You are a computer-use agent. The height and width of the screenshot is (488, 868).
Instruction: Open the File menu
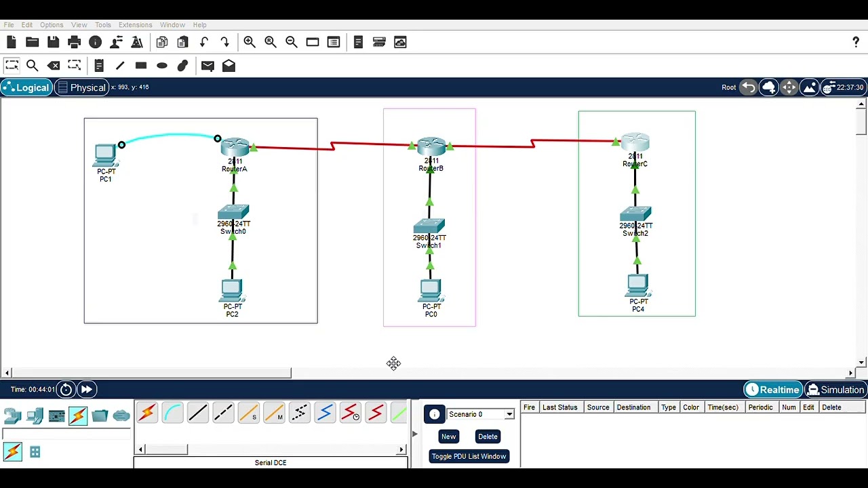9,25
